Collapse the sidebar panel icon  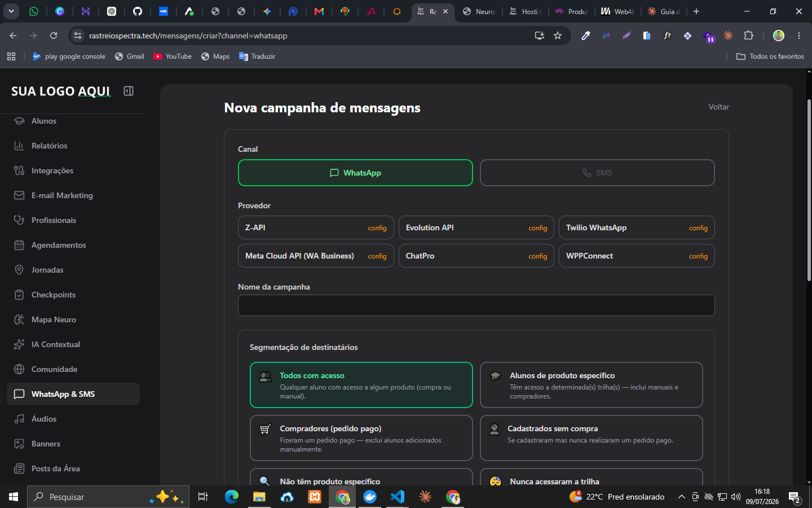129,91
